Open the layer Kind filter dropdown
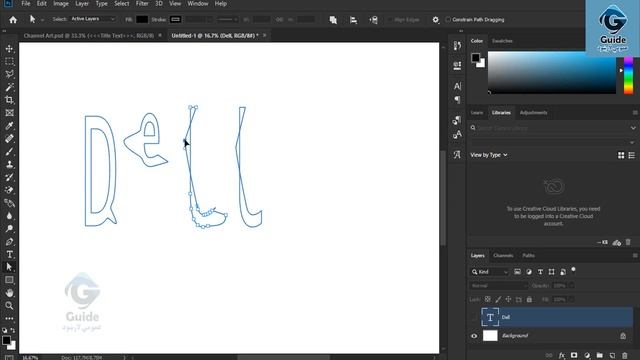 tap(489, 272)
